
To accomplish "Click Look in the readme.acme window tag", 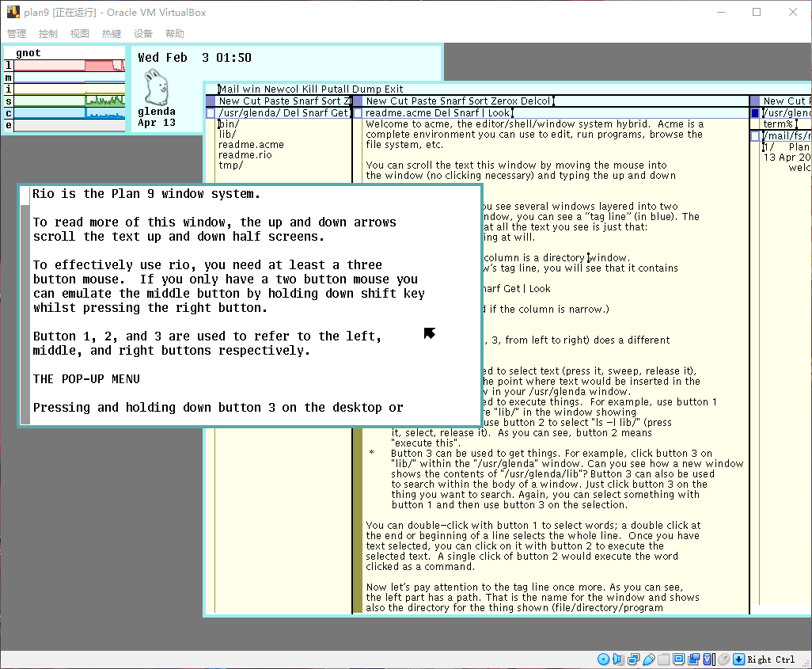I will [x=499, y=113].
